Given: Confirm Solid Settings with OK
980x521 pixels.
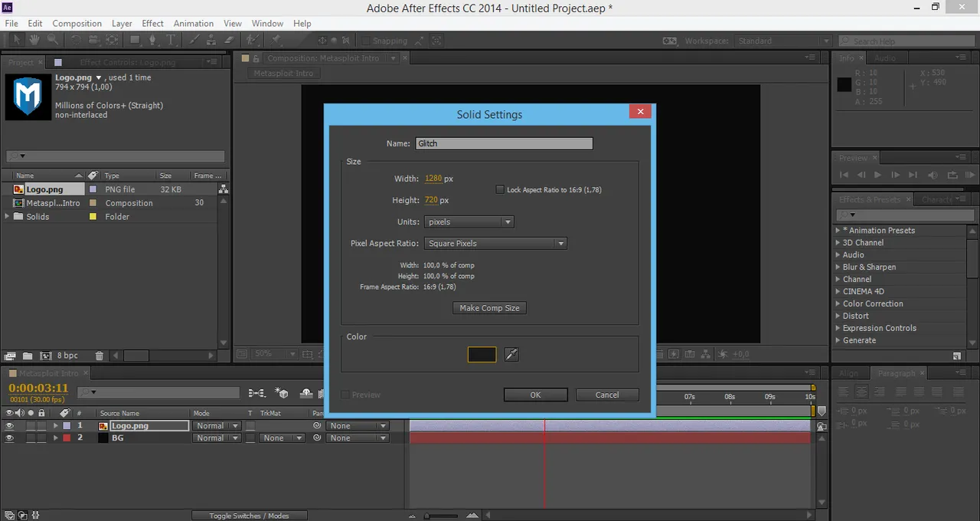Looking at the screenshot, I should coord(535,395).
